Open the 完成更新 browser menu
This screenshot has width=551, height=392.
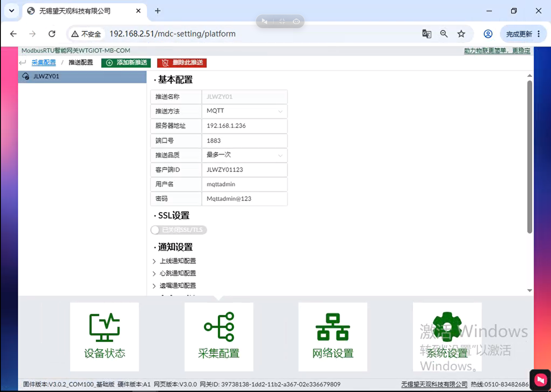pos(523,34)
